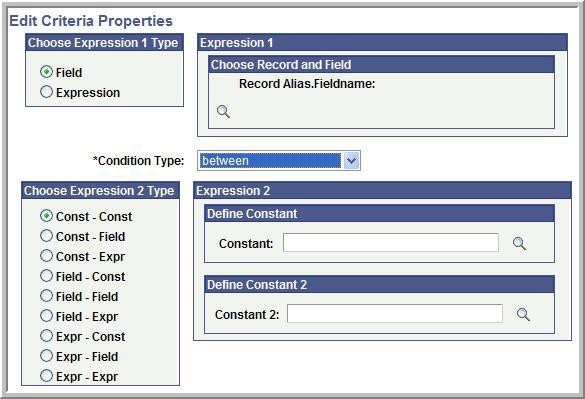Open the Condition Type dropdown arrow
This screenshot has width=585, height=399.
click(x=351, y=161)
